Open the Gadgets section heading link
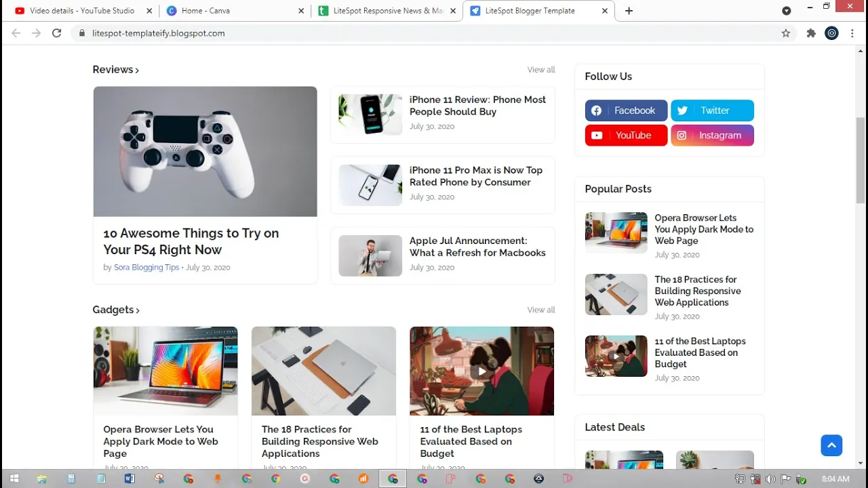Viewport: 868px width, 488px height. tap(116, 310)
